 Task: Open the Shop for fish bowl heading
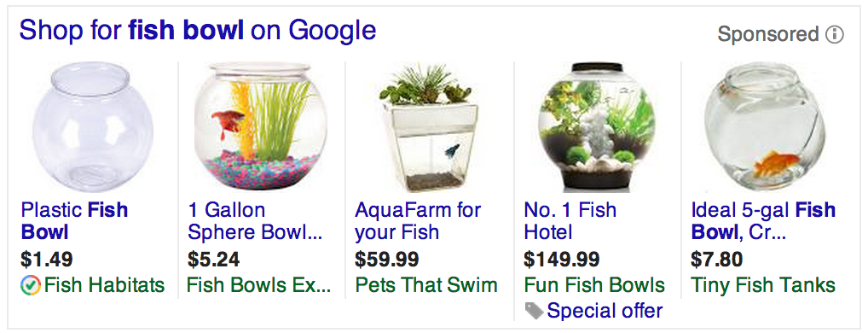198,30
